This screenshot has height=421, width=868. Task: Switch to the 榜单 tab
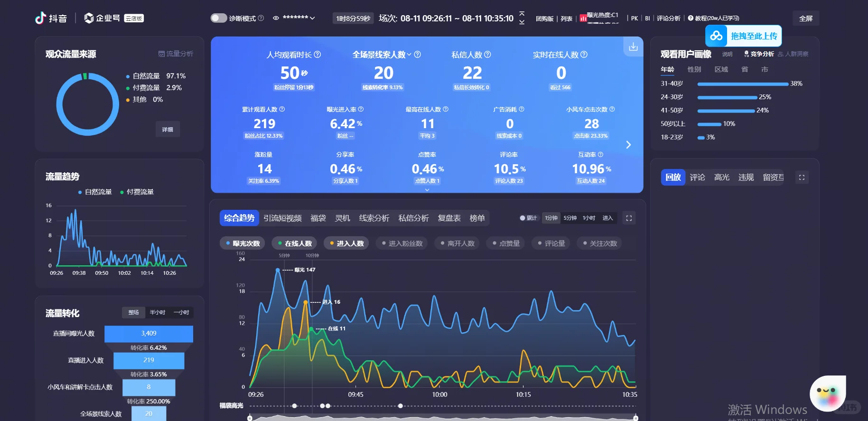[x=477, y=218]
